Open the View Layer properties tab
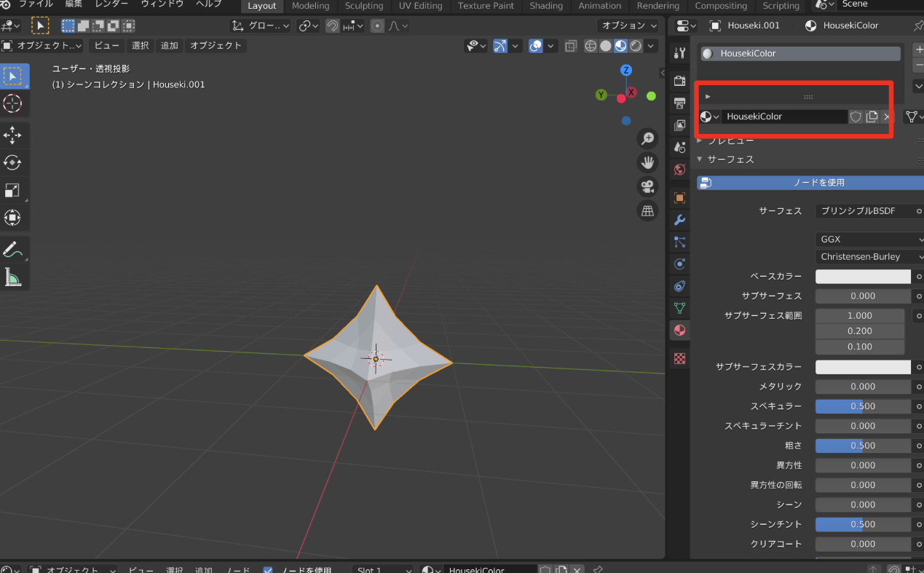Screen dimensions: 924x573 pyautogui.click(x=679, y=125)
